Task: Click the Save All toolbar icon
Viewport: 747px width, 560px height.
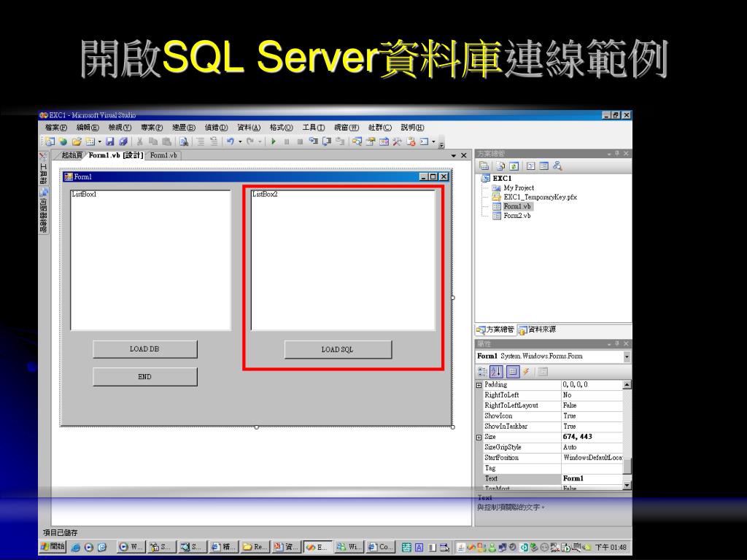Action: tap(123, 141)
